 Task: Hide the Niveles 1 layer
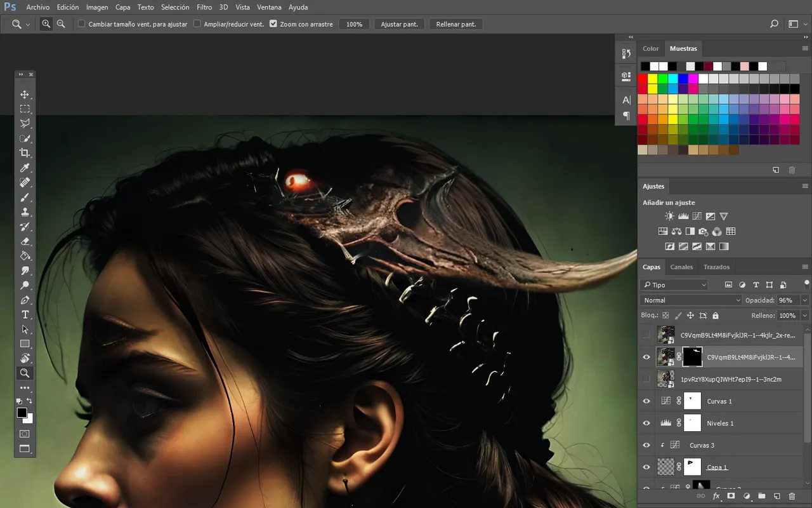click(x=646, y=423)
